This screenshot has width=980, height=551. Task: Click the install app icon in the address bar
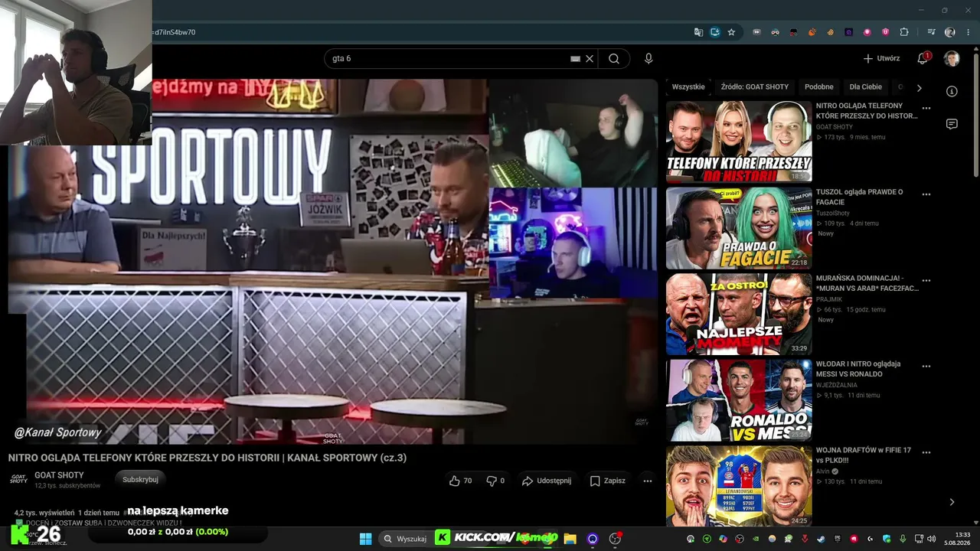pos(715,32)
